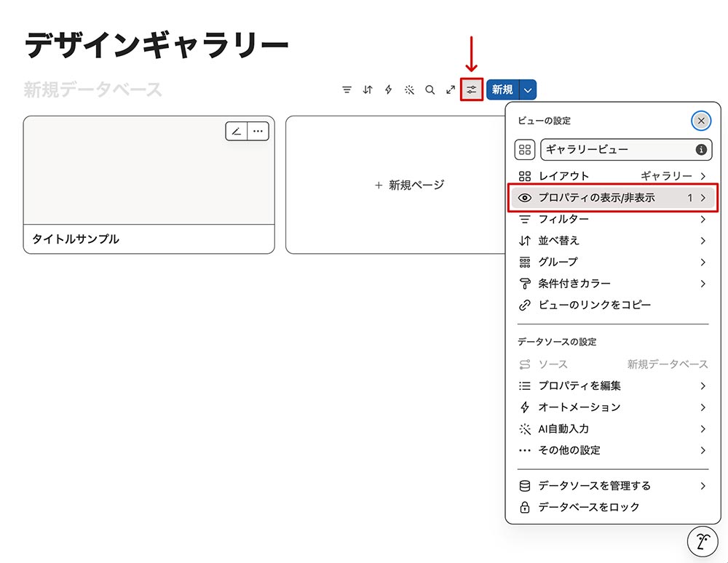Open プロパティの表示/非表示 settings
The height and width of the screenshot is (563, 728).
click(x=613, y=198)
